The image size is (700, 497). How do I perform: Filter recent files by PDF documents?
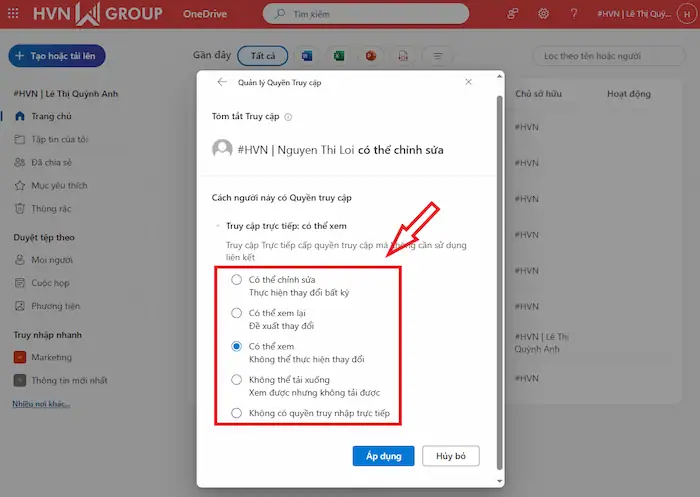[403, 56]
